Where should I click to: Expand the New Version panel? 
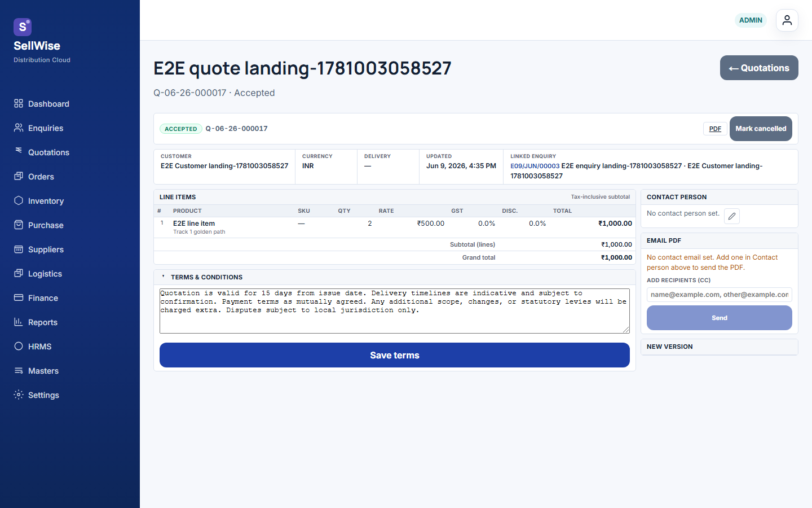click(x=720, y=347)
